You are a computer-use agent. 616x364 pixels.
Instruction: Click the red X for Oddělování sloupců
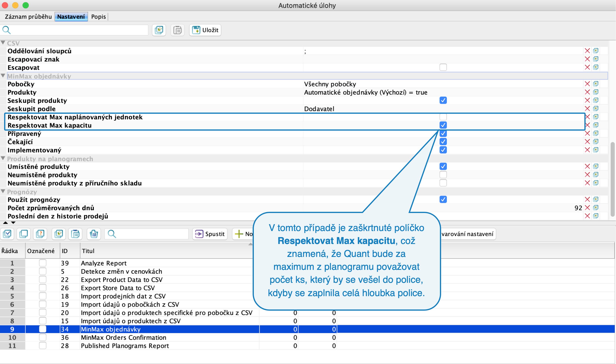point(587,51)
